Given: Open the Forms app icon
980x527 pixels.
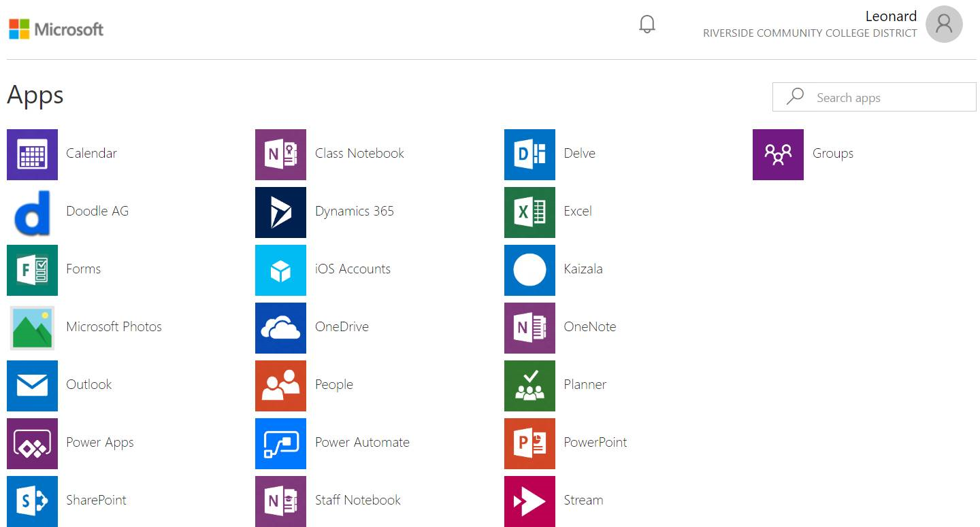Looking at the screenshot, I should pos(32,270).
